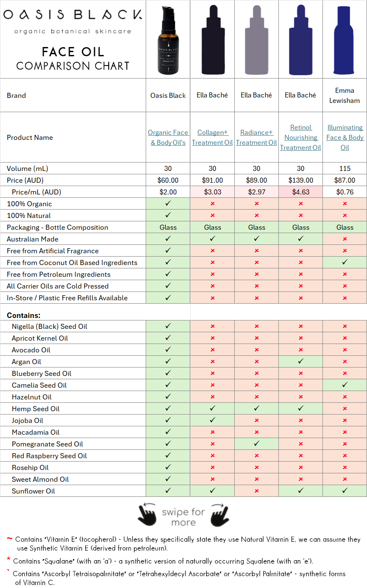Open the Retinol Nourishing Treatment Oil link
367x588 pixels.
coord(301,137)
